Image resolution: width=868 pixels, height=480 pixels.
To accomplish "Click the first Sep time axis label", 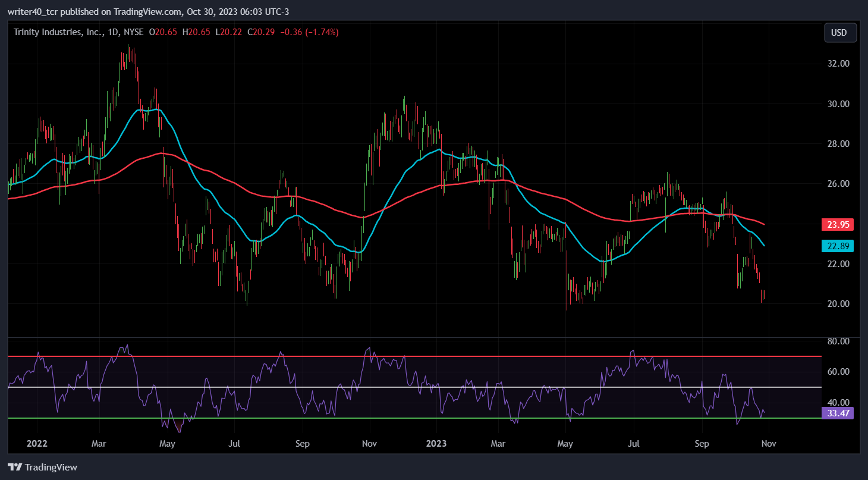I will [x=303, y=444].
